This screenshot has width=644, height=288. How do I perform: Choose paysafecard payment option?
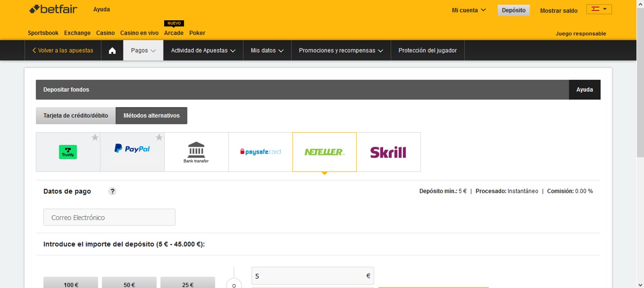[x=260, y=152]
